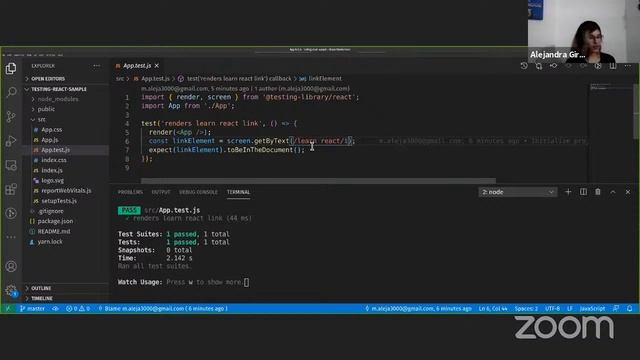Open Explorer panel more actions ellipsis
Image resolution: width=640 pixels, height=360 pixels.
pos(97,66)
